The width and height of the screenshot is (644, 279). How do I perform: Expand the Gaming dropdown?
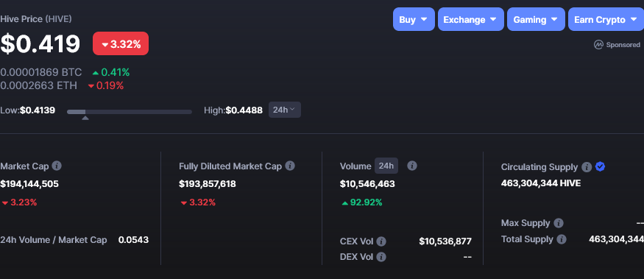click(x=536, y=19)
